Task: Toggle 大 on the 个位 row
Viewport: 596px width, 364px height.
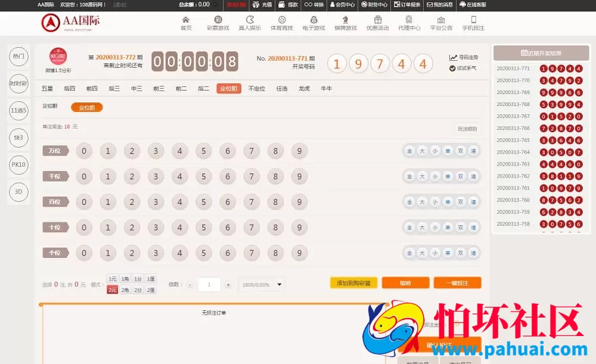Action: click(x=423, y=253)
